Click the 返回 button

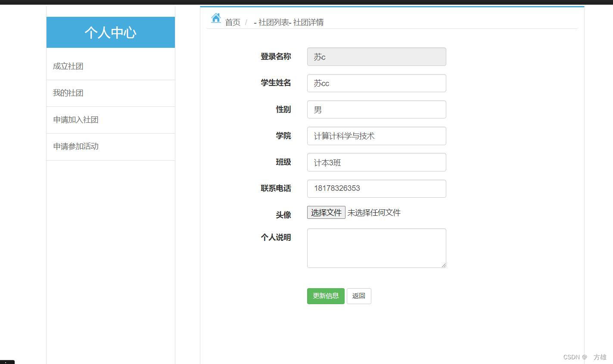tap(359, 296)
